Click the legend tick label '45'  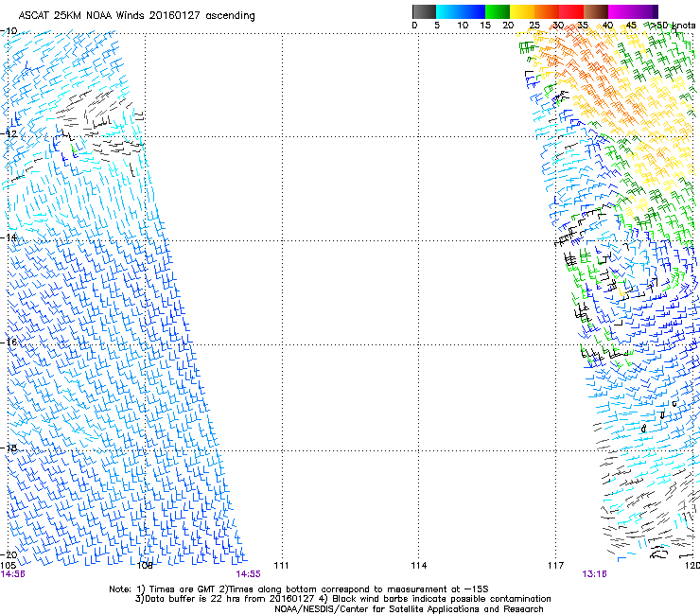point(631,26)
